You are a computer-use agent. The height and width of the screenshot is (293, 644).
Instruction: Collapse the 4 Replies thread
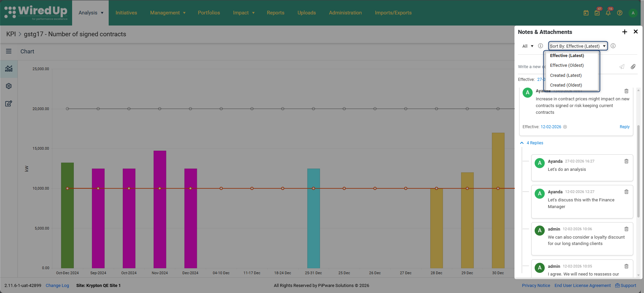(532, 143)
